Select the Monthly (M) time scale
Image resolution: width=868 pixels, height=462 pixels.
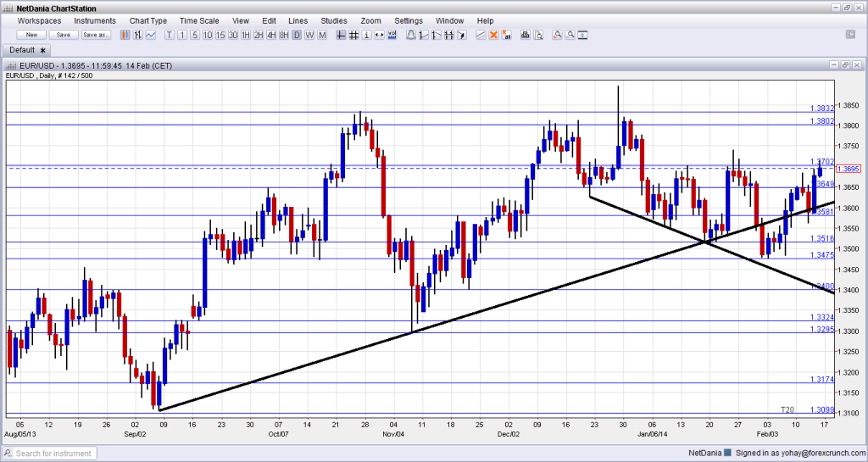pyautogui.click(x=322, y=35)
